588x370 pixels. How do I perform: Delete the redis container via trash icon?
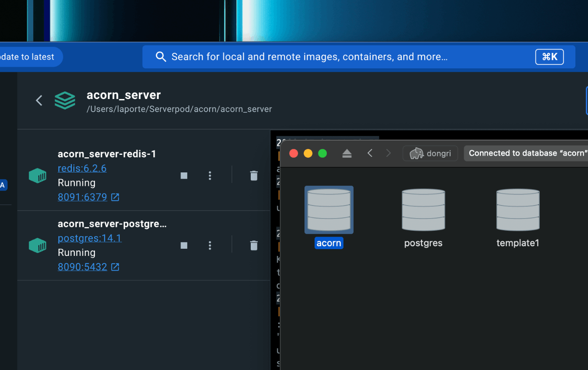point(254,175)
